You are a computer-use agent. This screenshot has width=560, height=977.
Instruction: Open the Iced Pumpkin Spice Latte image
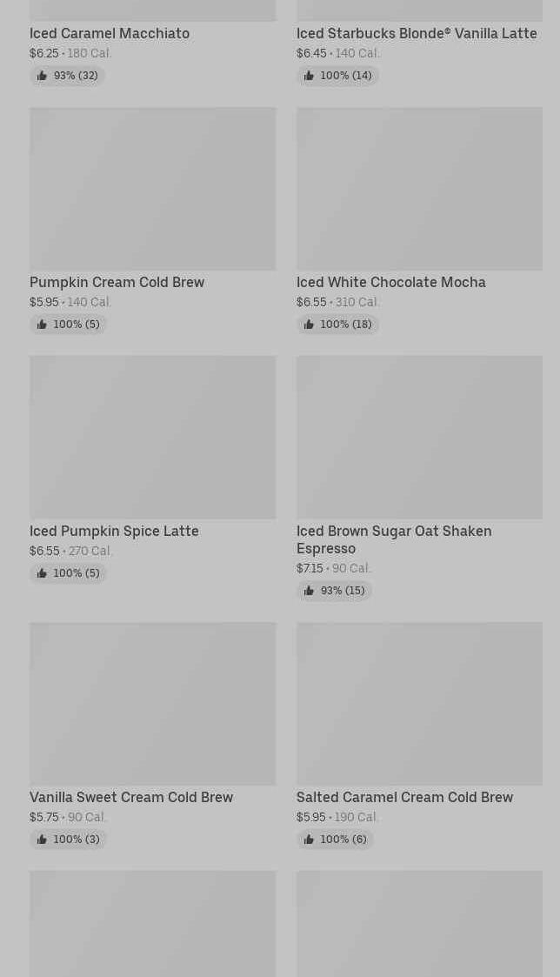click(x=153, y=438)
